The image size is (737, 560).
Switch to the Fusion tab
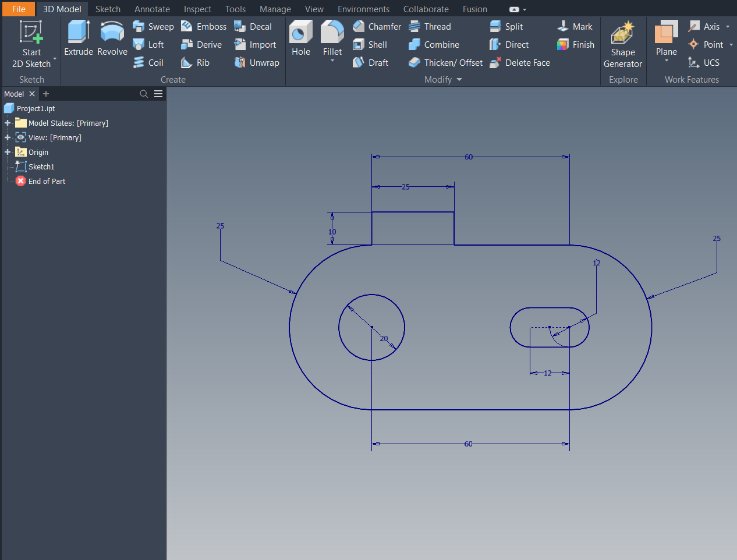474,9
